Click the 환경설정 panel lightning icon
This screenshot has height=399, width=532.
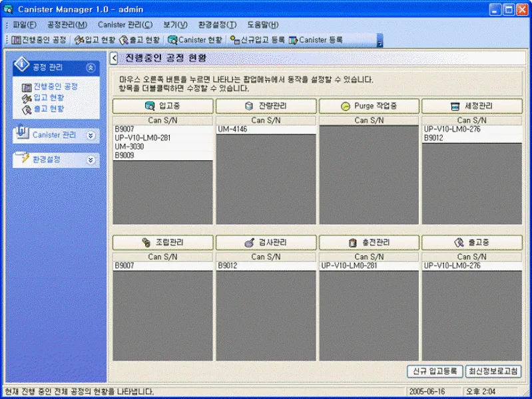pyautogui.click(x=24, y=158)
